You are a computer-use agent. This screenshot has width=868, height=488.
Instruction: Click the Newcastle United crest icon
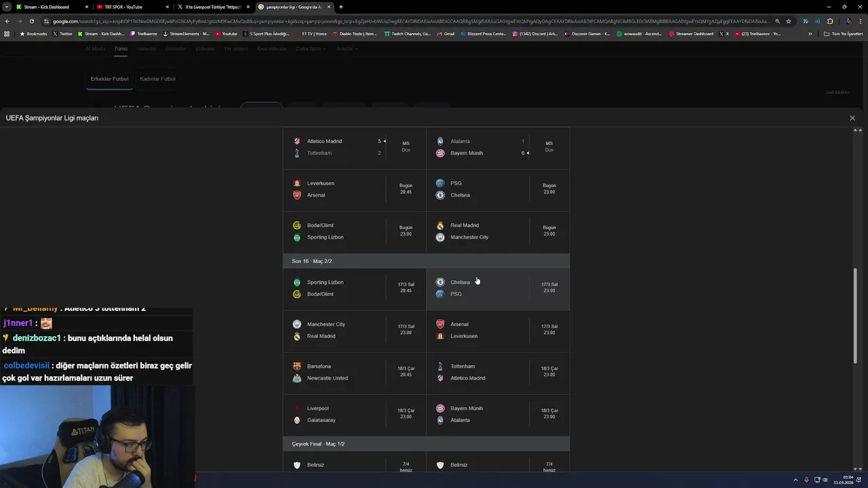[297, 378]
